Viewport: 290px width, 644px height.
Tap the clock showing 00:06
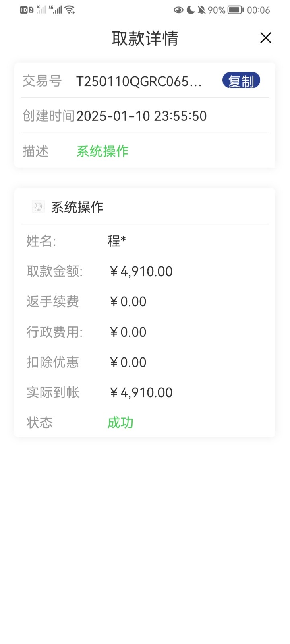click(258, 10)
